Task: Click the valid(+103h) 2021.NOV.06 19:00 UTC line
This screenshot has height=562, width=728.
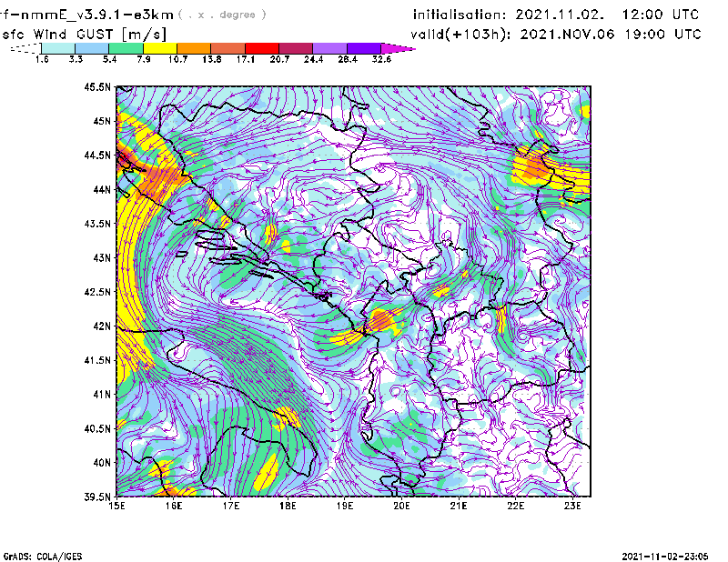Action: pyautogui.click(x=556, y=35)
